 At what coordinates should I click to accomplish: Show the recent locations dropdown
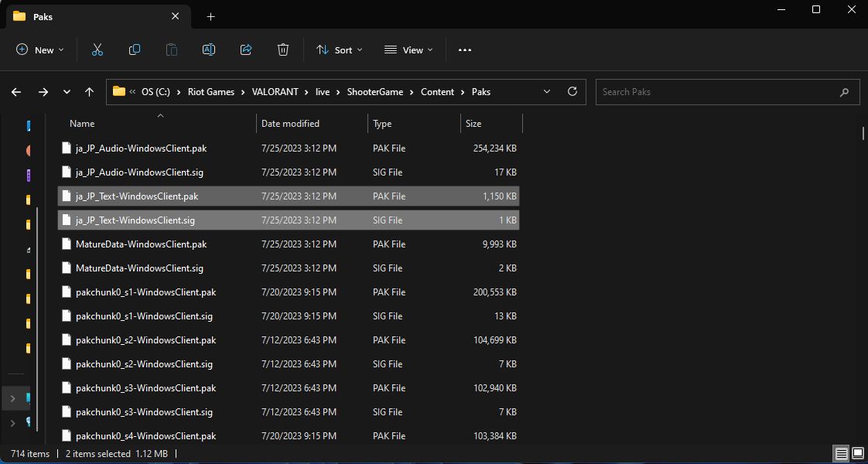click(x=67, y=92)
